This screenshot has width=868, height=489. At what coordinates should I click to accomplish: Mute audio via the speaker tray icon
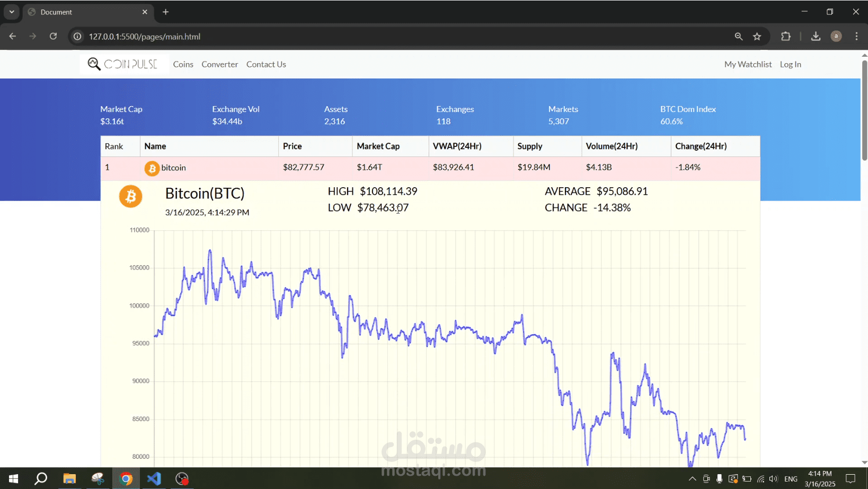pyautogui.click(x=773, y=478)
